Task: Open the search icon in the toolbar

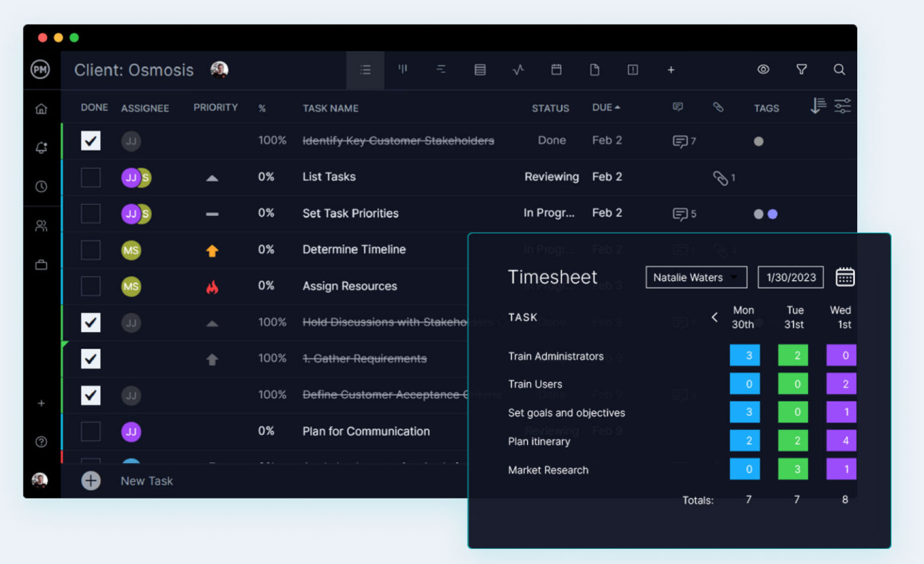Action: 839,70
